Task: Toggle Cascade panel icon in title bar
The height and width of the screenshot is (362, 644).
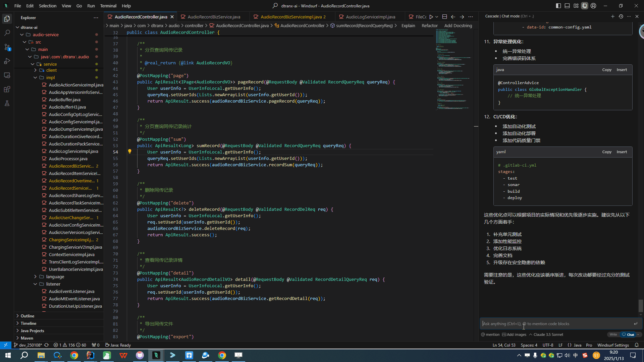Action: tap(585, 6)
